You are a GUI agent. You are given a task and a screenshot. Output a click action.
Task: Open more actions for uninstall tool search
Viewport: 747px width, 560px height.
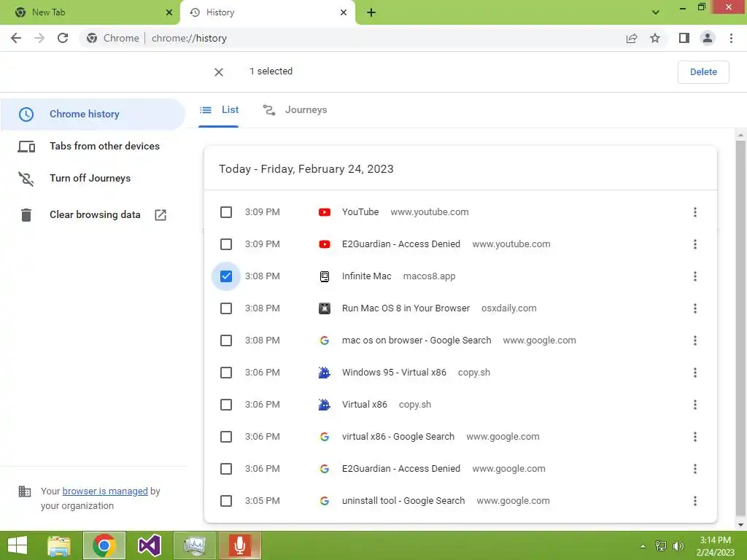coord(695,501)
